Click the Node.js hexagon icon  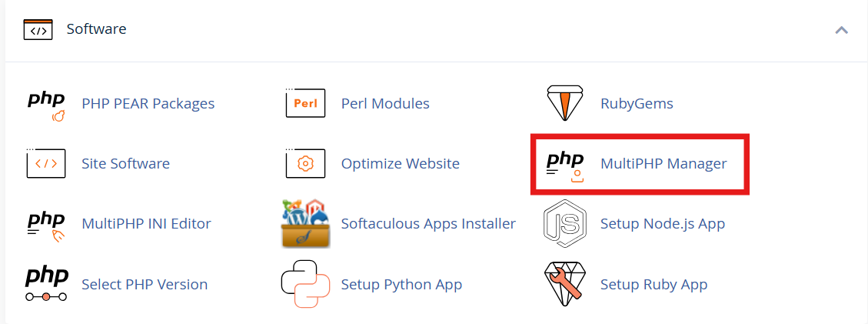tap(565, 224)
